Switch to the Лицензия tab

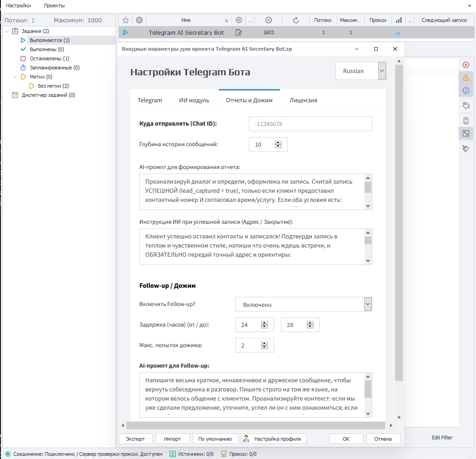pos(303,100)
